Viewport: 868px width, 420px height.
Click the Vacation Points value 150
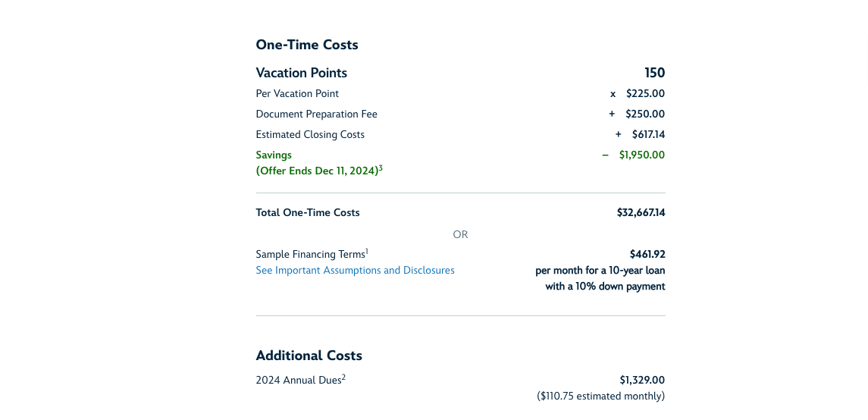click(654, 73)
